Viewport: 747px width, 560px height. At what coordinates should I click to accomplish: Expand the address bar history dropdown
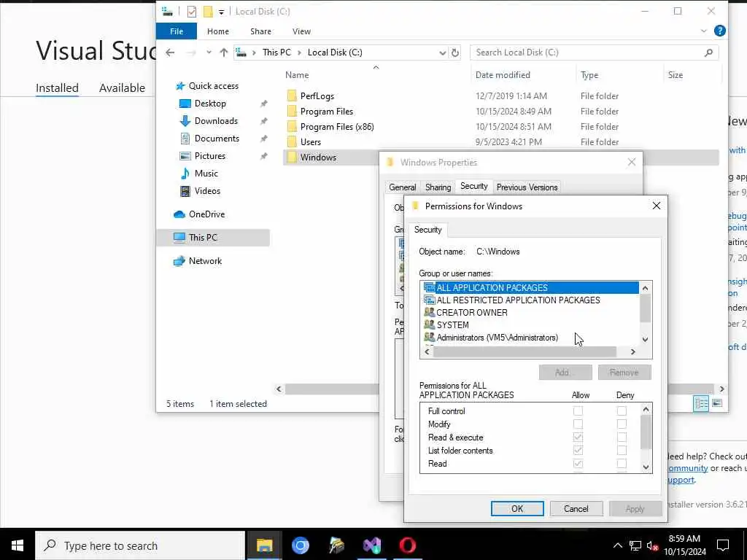(443, 52)
